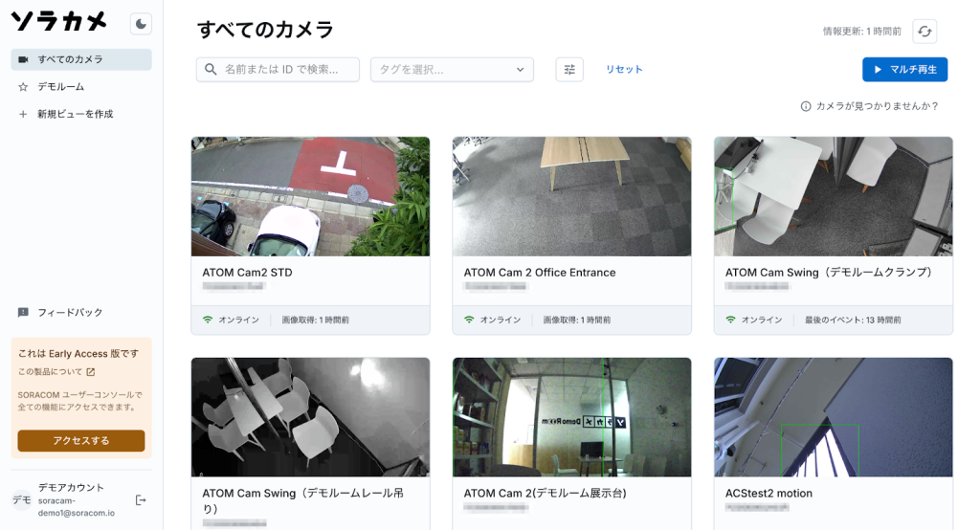980x530 pixels.
Task: Click 最後のイベント: 13 時間前 text
Action: pos(853,320)
